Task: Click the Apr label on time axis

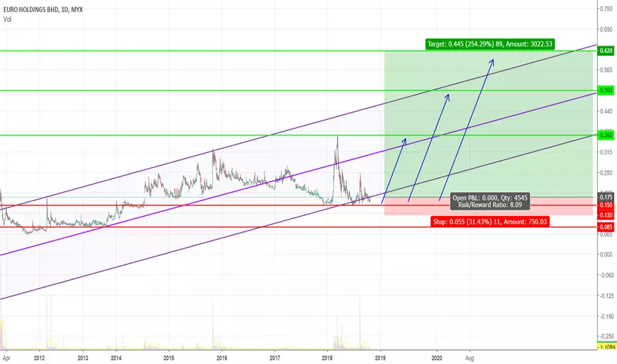Action: click(x=7, y=358)
